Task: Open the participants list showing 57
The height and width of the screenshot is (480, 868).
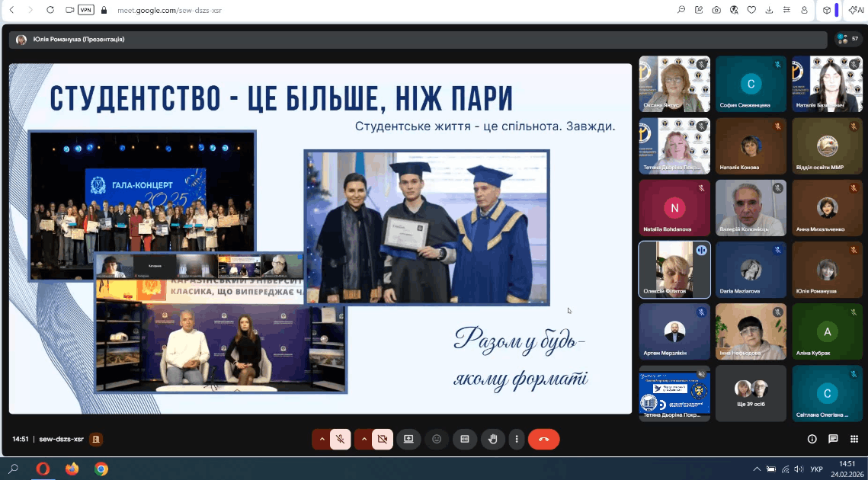Action: [848, 39]
